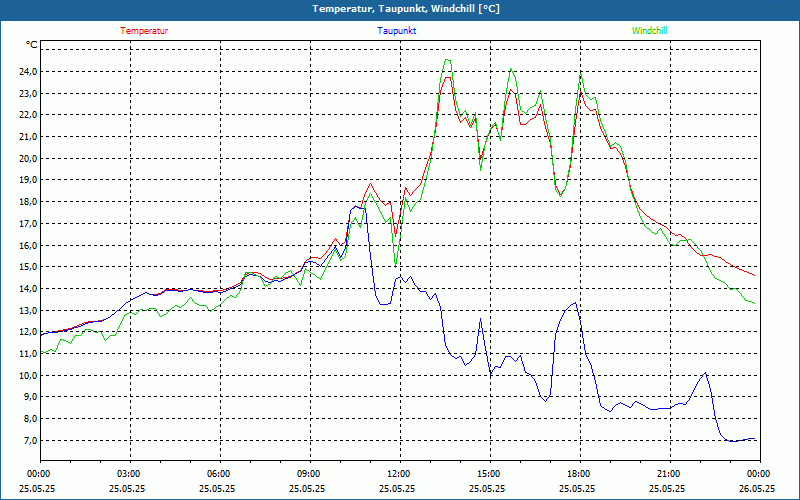Screen dimensions: 800x500
Task: Click the °C unit label on axis
Action: [x=32, y=45]
